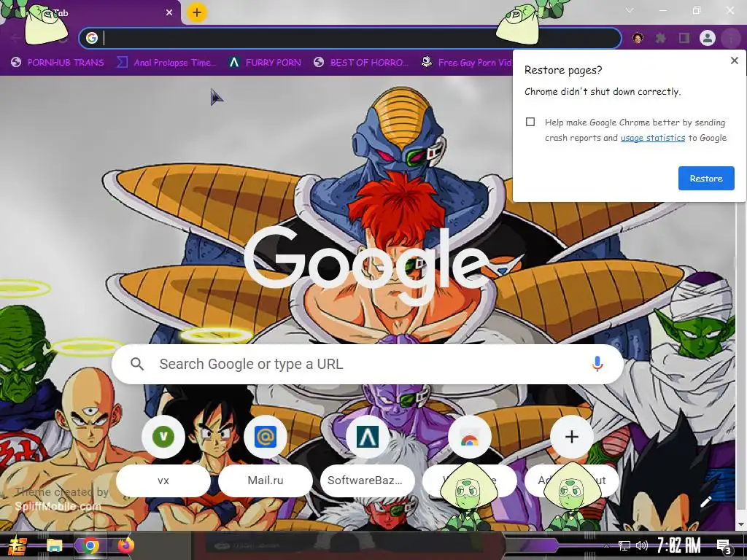
Task: Click the magnifier icon in the search box
Action: [137, 365]
